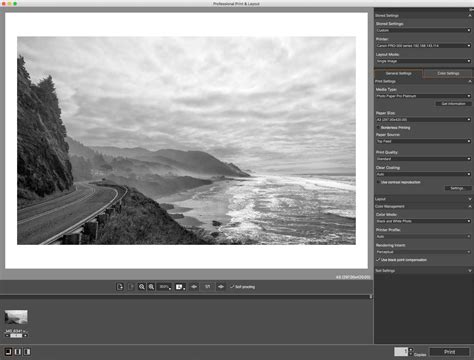Go to the next page arrow
474x360 pixels.
tap(221, 287)
